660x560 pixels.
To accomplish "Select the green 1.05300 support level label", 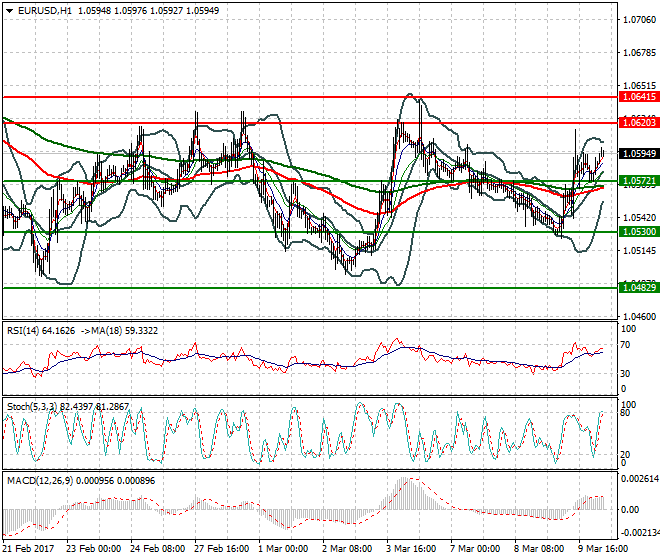I will 639,232.
